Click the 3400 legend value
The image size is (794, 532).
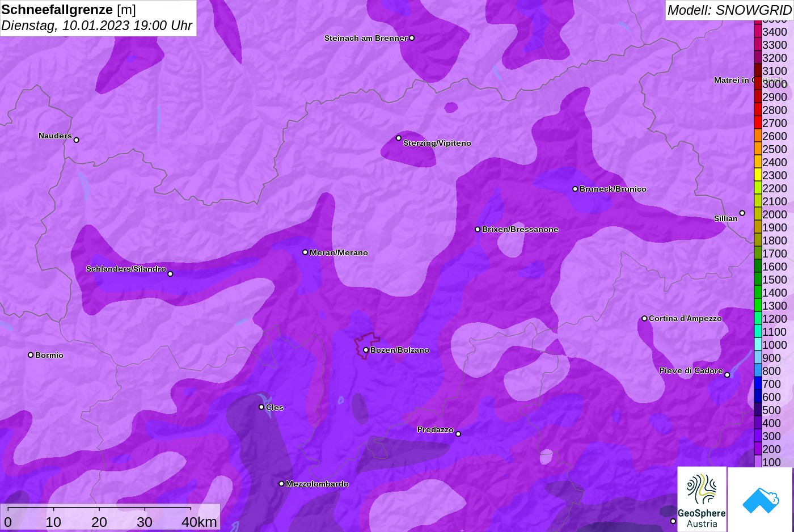point(775,32)
